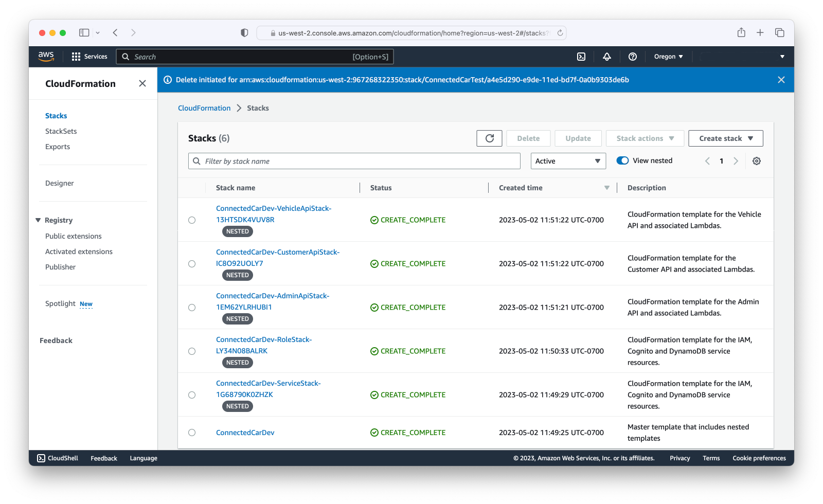Launch CloudShell from the top bar icon
The width and height of the screenshot is (823, 504).
point(581,57)
